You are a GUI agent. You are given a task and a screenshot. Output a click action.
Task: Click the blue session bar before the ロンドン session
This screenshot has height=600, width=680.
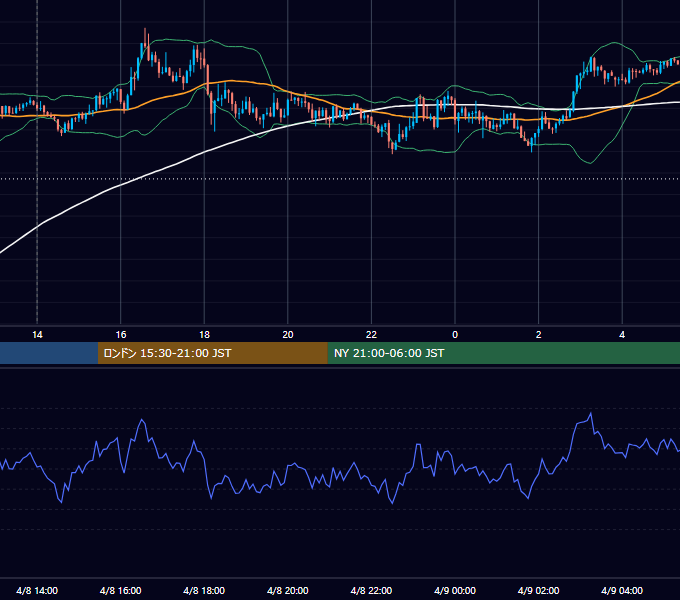(49, 353)
